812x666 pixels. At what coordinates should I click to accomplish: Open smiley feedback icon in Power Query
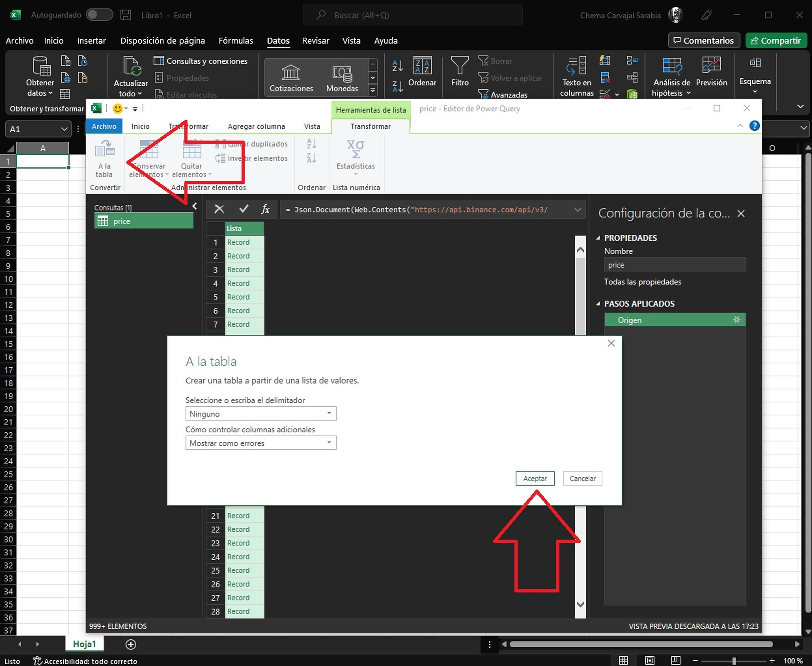117,109
